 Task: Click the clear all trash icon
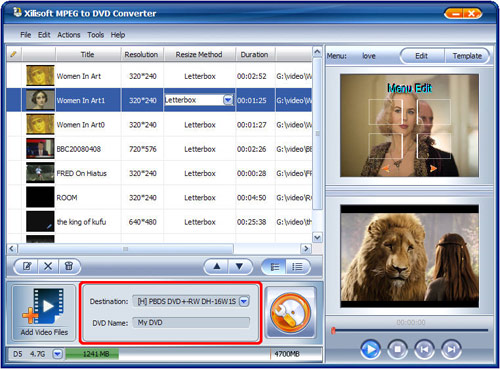[x=69, y=266]
